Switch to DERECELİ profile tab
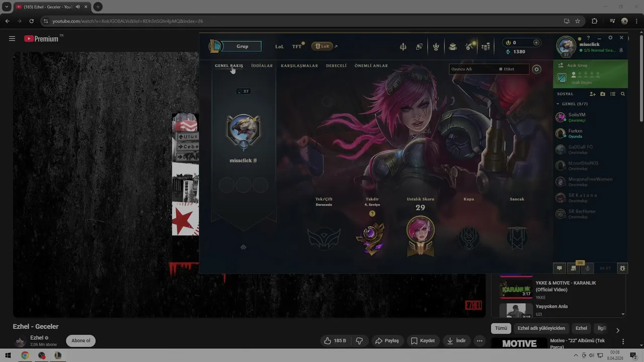 336,66
